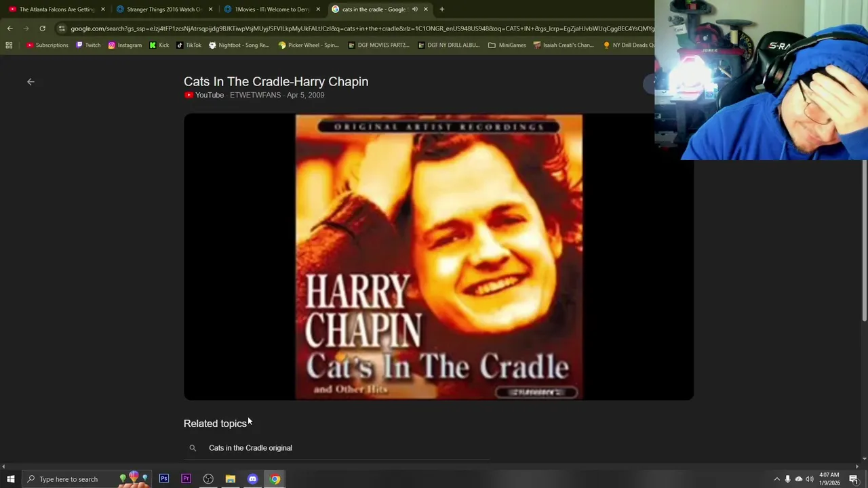Screen dimensions: 868x488
Task: Close the Stranger Things 2016 tab
Action: pyautogui.click(x=211, y=9)
